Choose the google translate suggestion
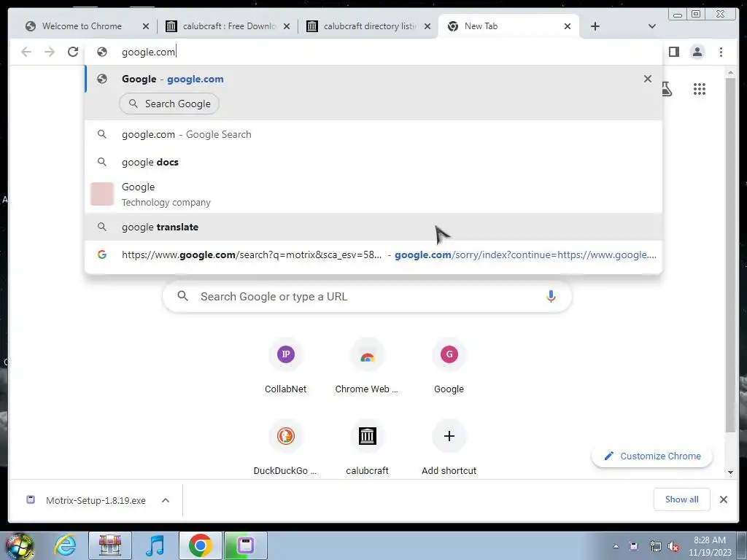The height and width of the screenshot is (560, 747). pyautogui.click(x=373, y=227)
